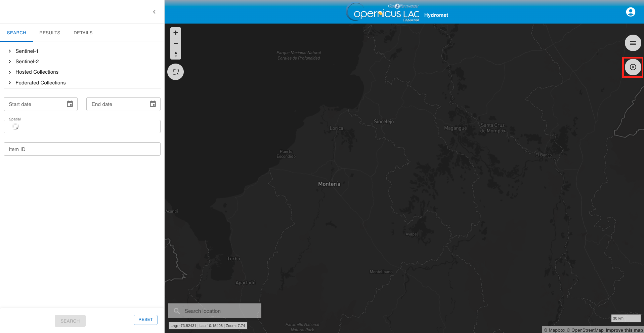Click the 30 km scale bar
This screenshot has width=644, height=333.
tap(626, 318)
